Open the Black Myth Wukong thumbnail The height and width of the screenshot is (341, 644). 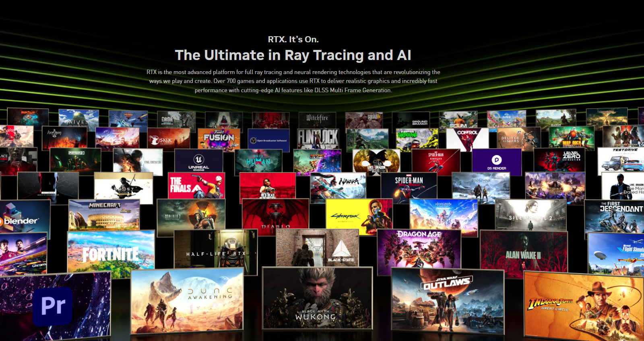(317, 299)
